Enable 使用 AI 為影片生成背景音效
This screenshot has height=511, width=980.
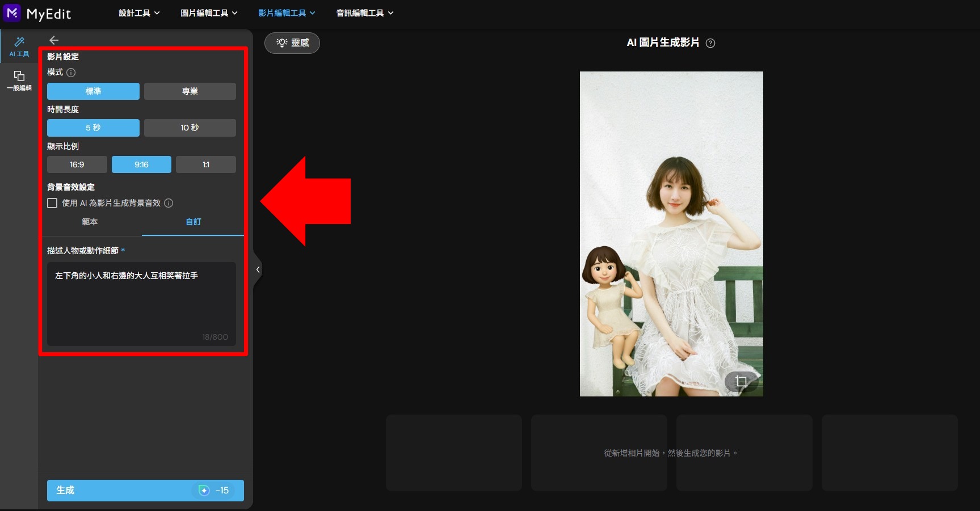coord(52,202)
